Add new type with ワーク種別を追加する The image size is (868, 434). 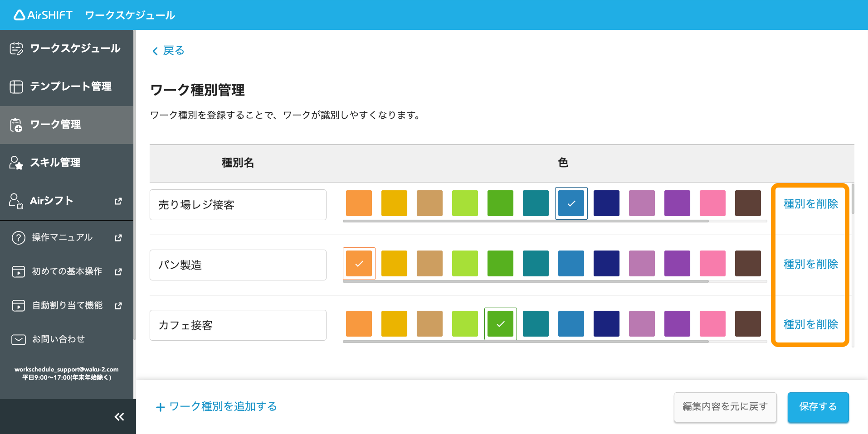click(216, 407)
